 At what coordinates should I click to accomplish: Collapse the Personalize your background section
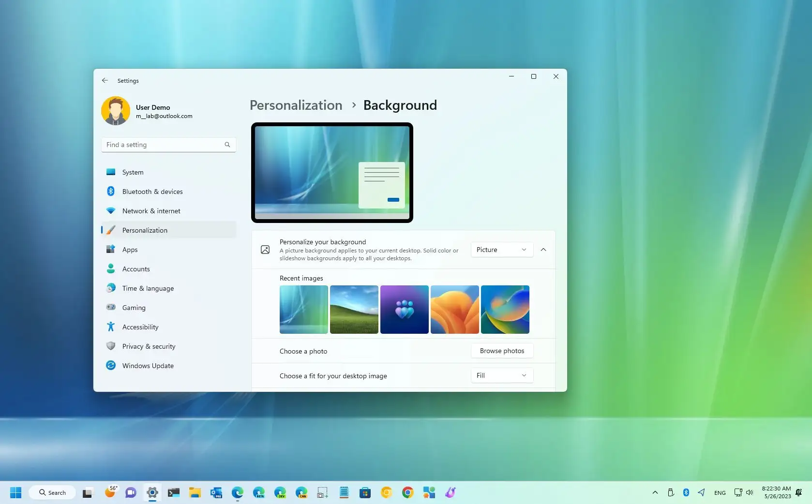click(x=543, y=250)
